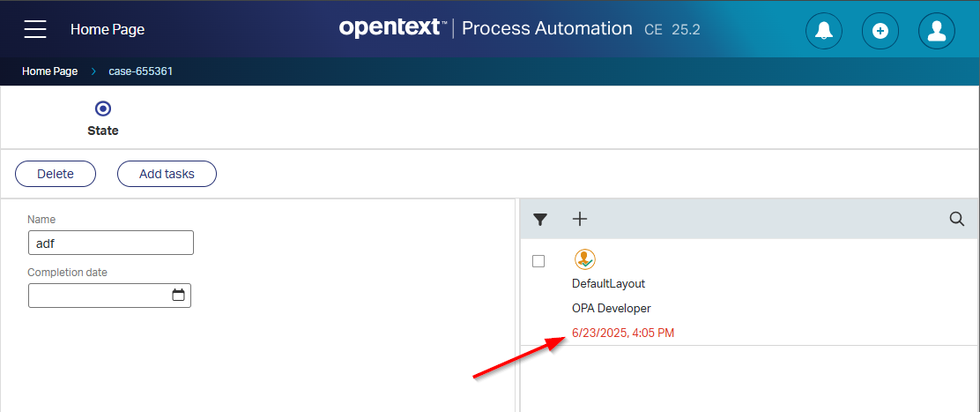Click the create new plus icon in header
The height and width of the screenshot is (412, 980).
tap(880, 31)
